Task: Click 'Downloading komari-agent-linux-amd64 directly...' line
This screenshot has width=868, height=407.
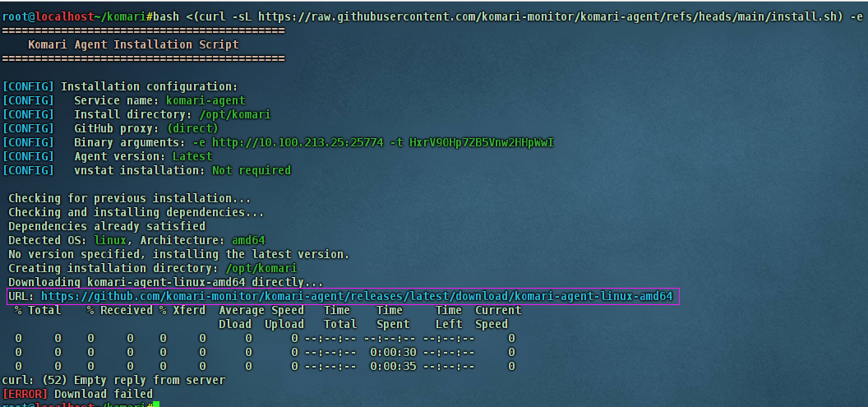Action: point(165,282)
